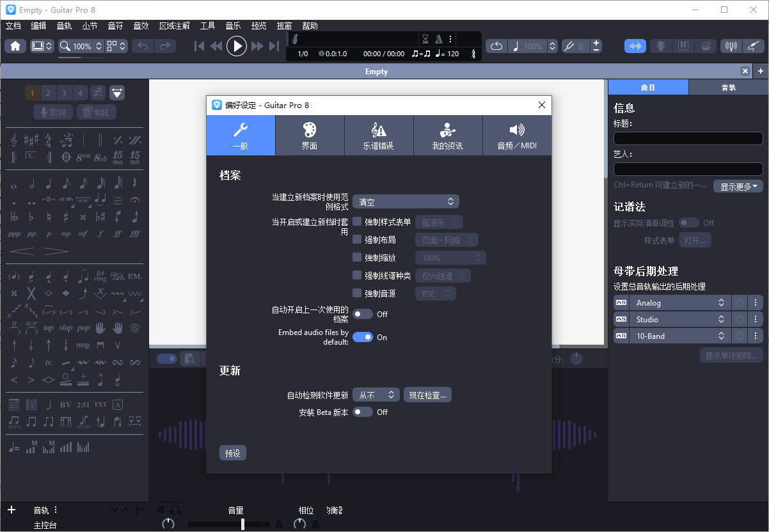
Task: Click the 艺人 artist input field
Action: coord(688,169)
